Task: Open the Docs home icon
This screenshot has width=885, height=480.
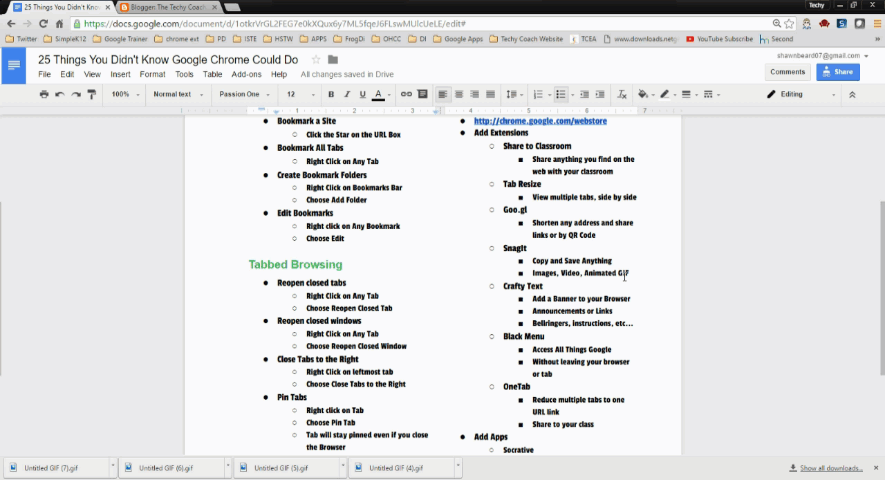Action: [x=15, y=67]
